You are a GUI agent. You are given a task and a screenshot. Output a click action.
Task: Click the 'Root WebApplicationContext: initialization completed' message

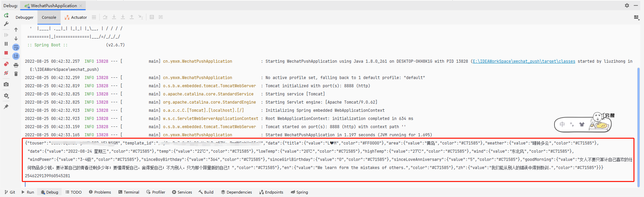pyautogui.click(x=339, y=119)
